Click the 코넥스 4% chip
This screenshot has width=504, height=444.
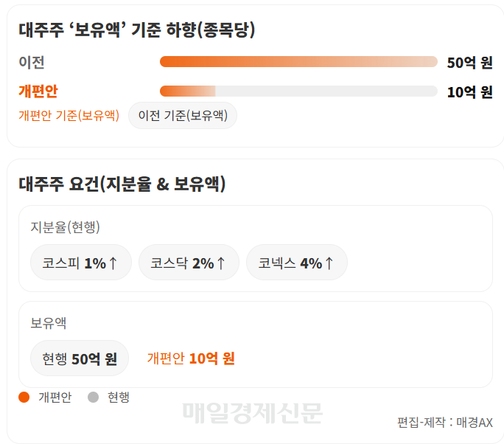(x=297, y=263)
